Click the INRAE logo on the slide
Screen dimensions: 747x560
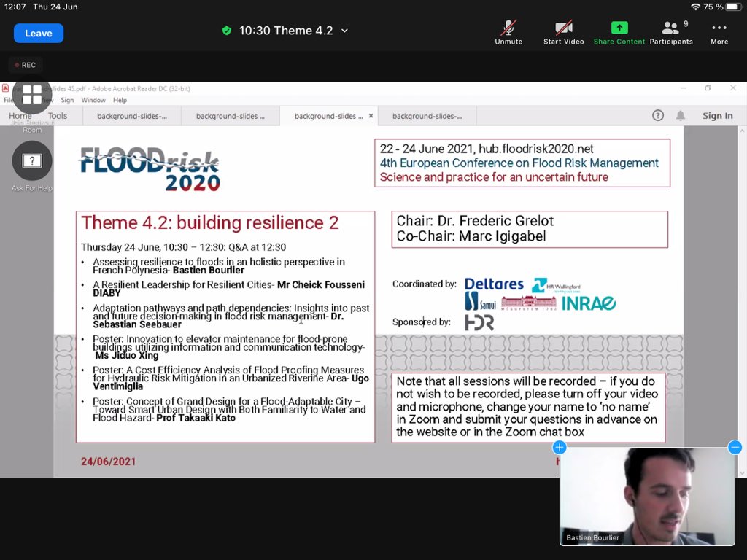(589, 303)
